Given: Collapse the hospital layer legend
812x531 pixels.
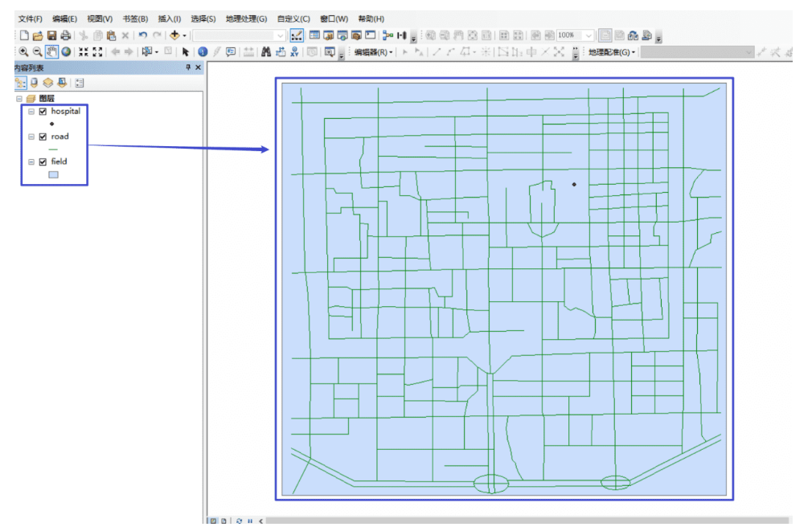Looking at the screenshot, I should tap(31, 112).
